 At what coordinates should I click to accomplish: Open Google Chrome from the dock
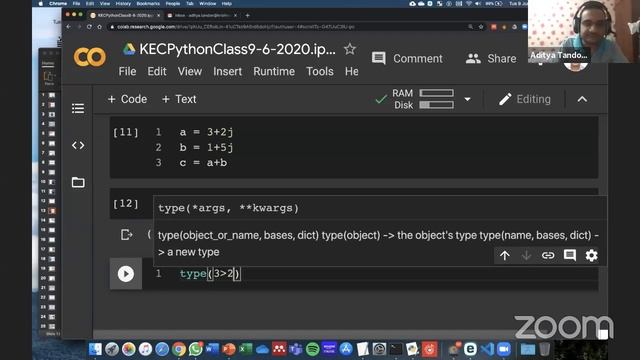(178, 349)
